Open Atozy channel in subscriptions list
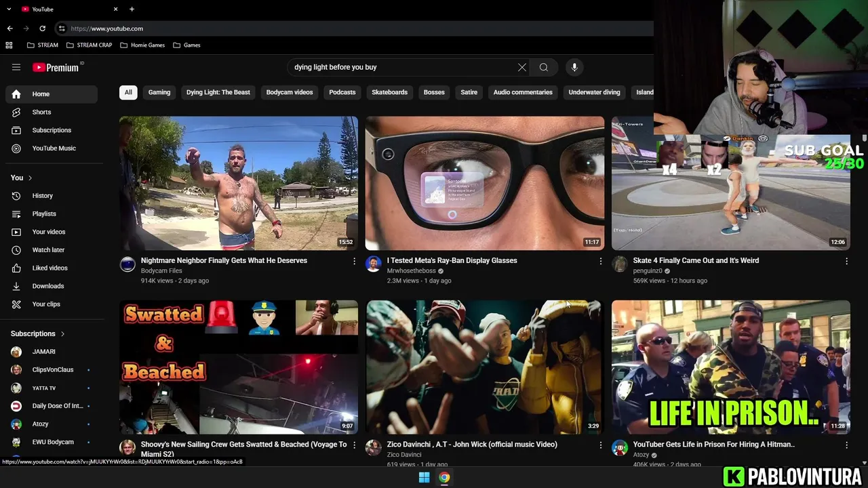Screen dimensions: 868x488 (x=52, y=424)
